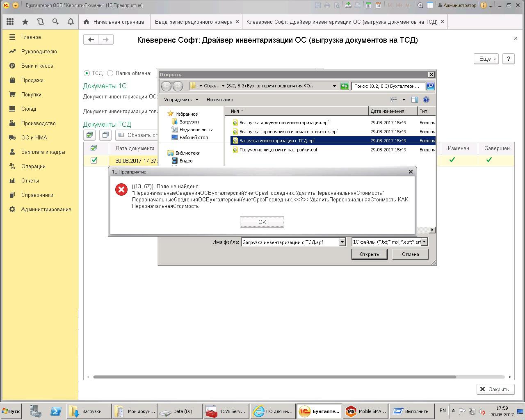Image resolution: width=525 pixels, height=420 pixels.
Task: Click right arrow of file list scrollbar
Action: (432, 230)
